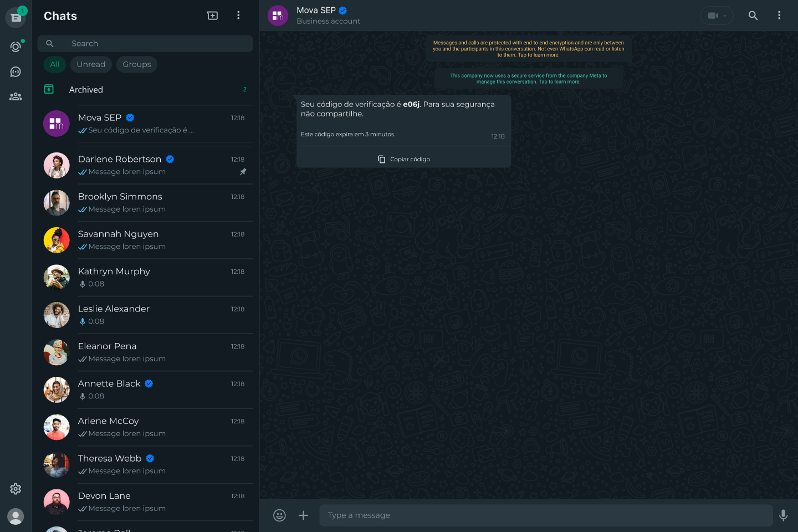Image resolution: width=798 pixels, height=532 pixels.
Task: Click the Meta secure service notice
Action: (529, 79)
